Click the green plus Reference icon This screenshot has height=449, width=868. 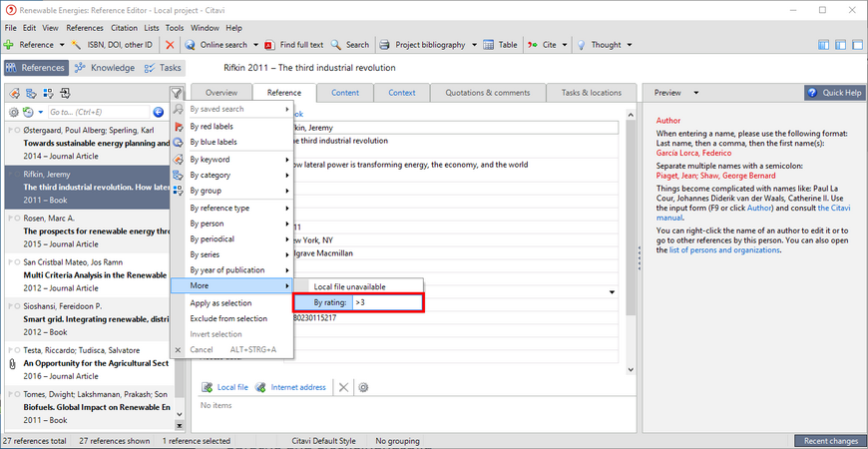tap(8, 45)
